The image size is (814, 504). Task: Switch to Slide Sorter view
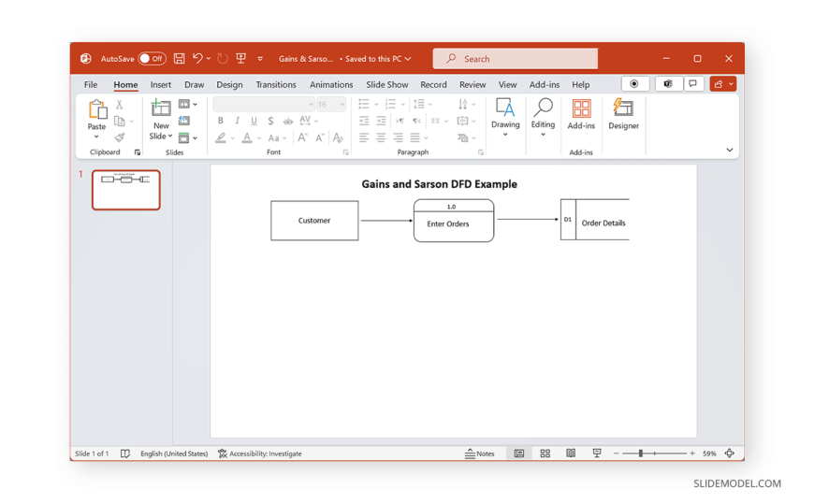tap(545, 454)
